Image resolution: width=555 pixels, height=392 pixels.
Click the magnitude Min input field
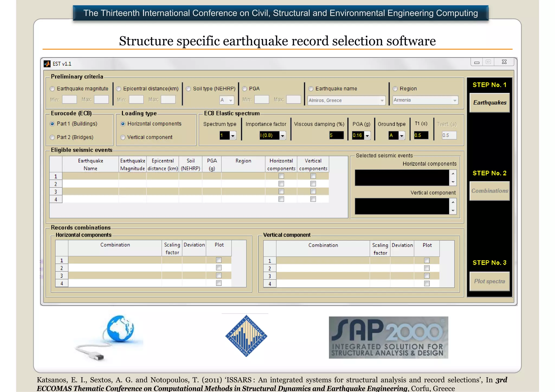(x=69, y=99)
